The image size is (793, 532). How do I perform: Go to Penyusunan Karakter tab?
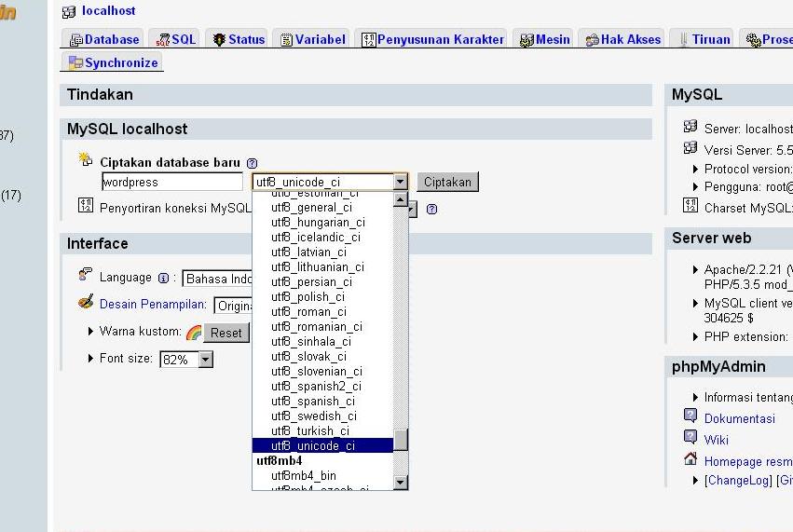[432, 39]
